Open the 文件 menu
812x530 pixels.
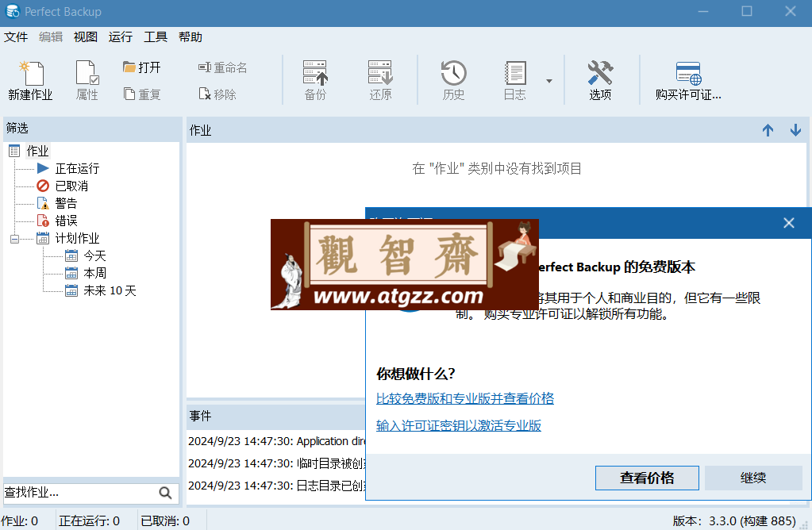click(x=16, y=36)
